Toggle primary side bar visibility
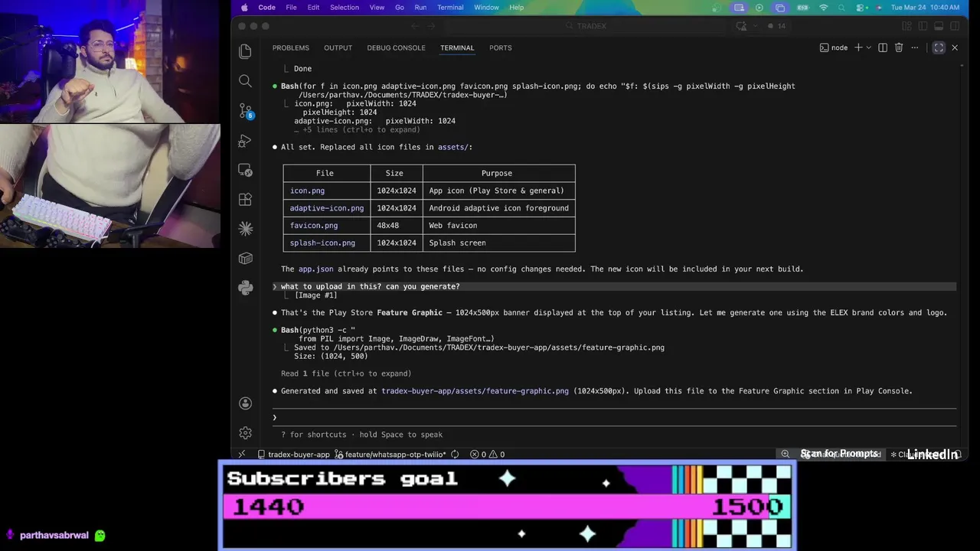Image resolution: width=980 pixels, height=551 pixels. [x=923, y=26]
